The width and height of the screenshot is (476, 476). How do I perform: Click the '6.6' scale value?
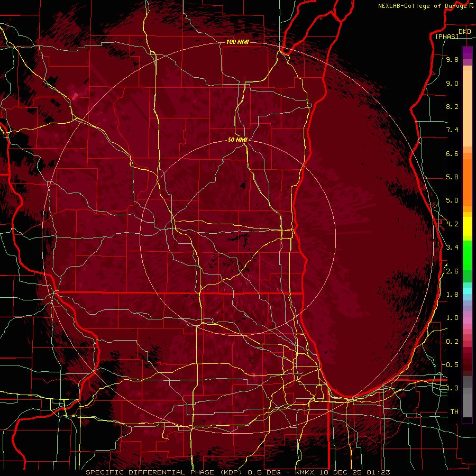click(452, 153)
